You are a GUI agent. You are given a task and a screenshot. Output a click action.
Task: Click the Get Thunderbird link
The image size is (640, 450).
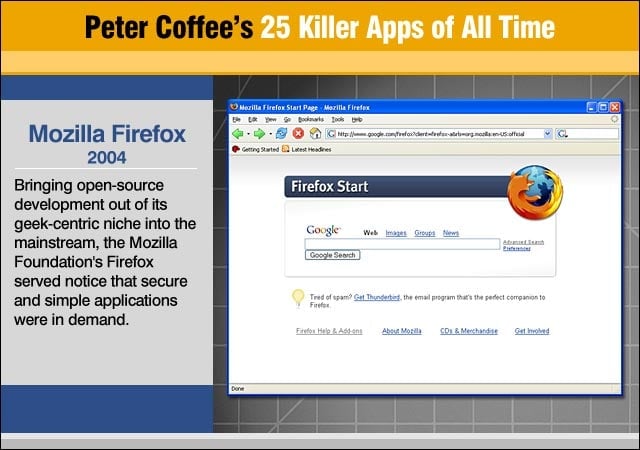[377, 297]
